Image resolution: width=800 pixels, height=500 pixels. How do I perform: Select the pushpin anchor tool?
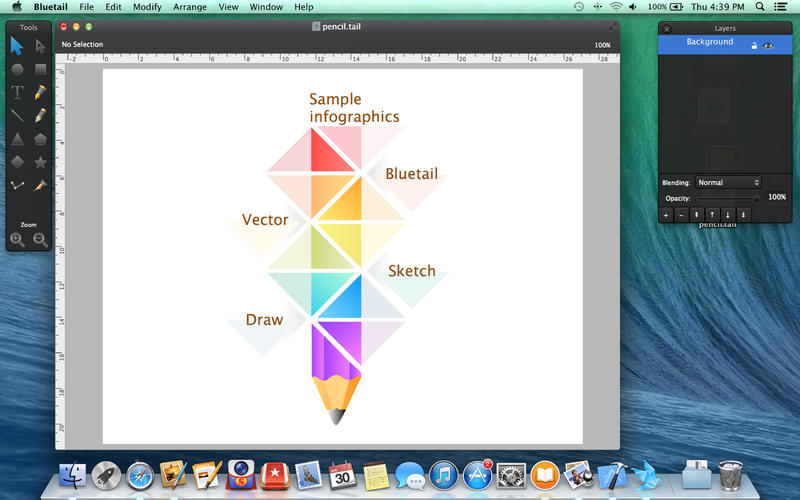click(40, 186)
